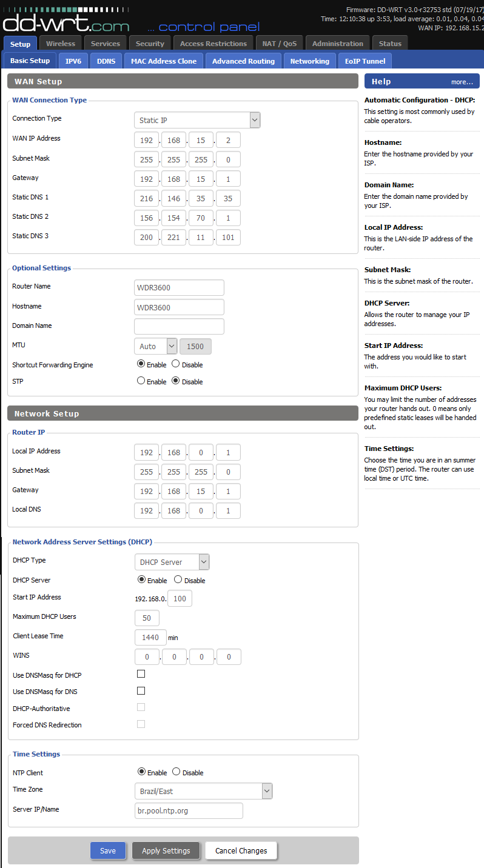Click the Router Name field
Image resolution: width=484 pixels, height=868 pixels.
click(x=179, y=287)
